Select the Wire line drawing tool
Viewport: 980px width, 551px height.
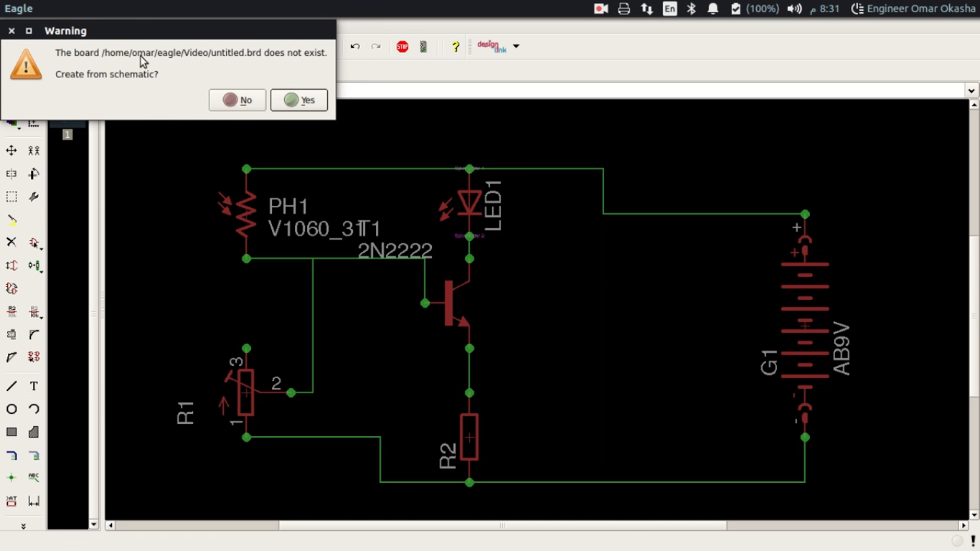(x=11, y=386)
